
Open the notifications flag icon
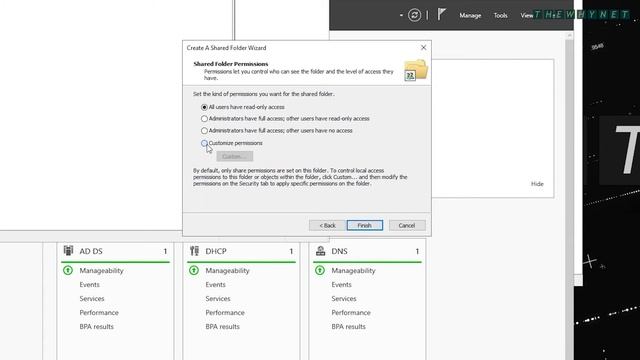point(442,14)
